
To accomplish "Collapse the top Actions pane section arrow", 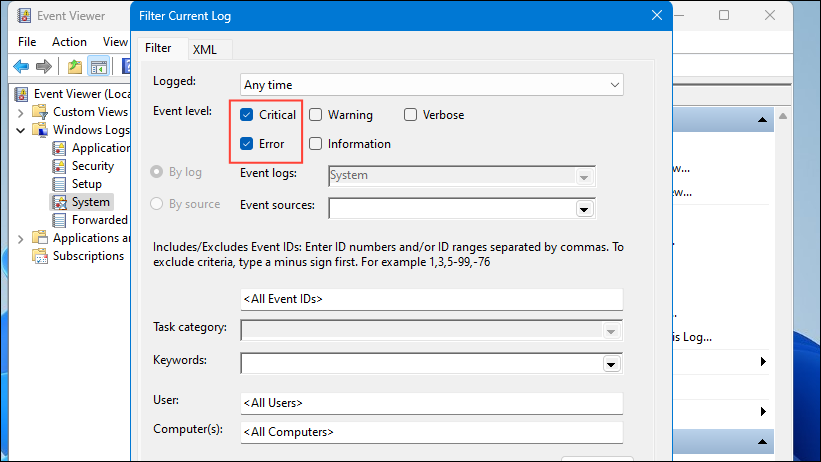I will point(762,120).
